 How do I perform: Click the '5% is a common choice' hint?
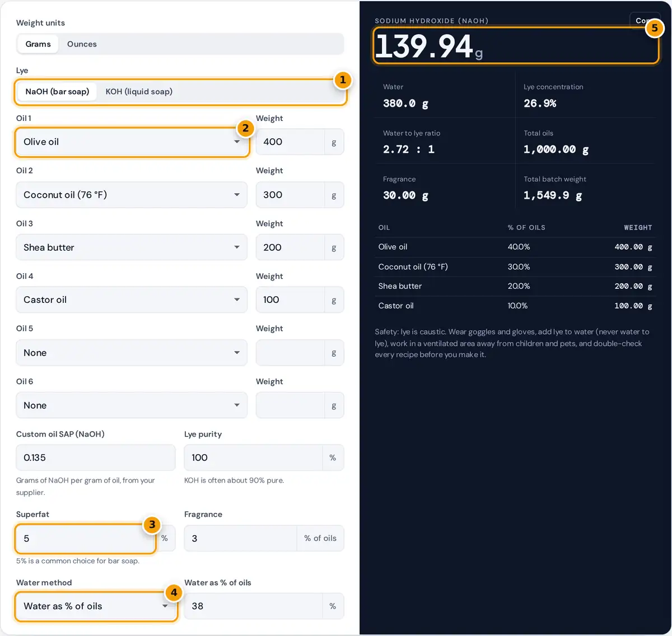coord(78,561)
